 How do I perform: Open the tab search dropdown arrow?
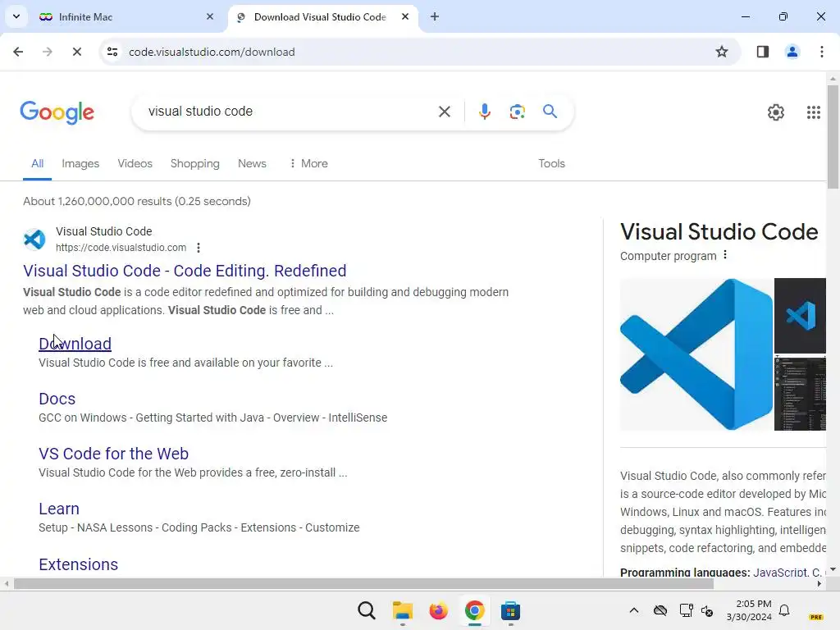coord(16,16)
